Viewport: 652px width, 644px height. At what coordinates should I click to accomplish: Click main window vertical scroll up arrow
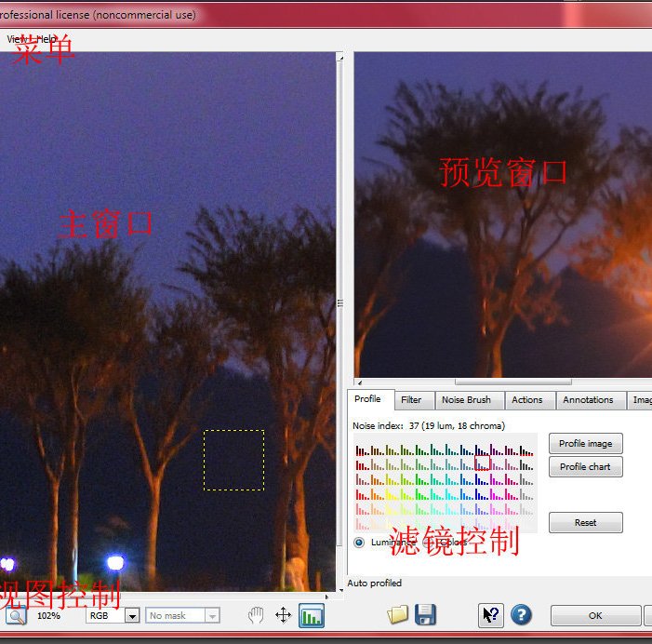coord(340,58)
